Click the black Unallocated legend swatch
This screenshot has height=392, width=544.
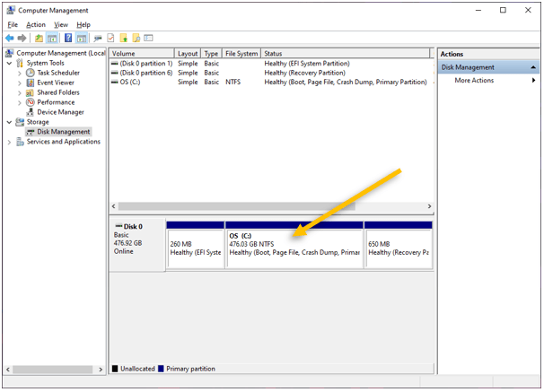115,369
